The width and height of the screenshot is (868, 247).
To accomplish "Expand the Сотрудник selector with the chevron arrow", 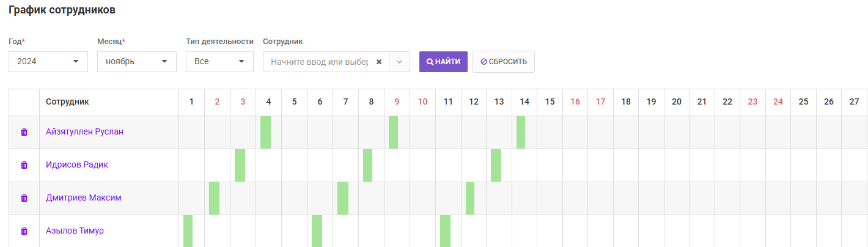I will point(400,62).
